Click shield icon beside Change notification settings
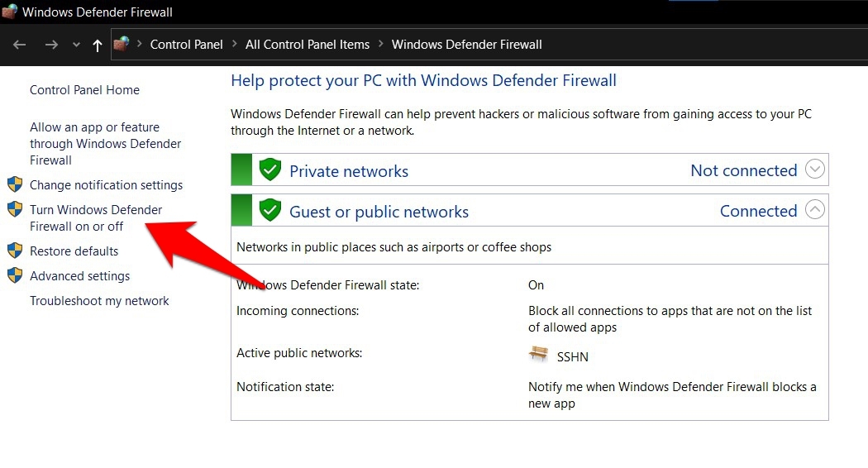 click(x=15, y=184)
